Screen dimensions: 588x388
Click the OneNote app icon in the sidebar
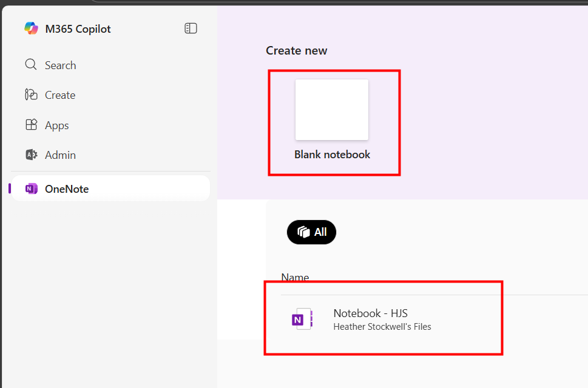click(31, 189)
